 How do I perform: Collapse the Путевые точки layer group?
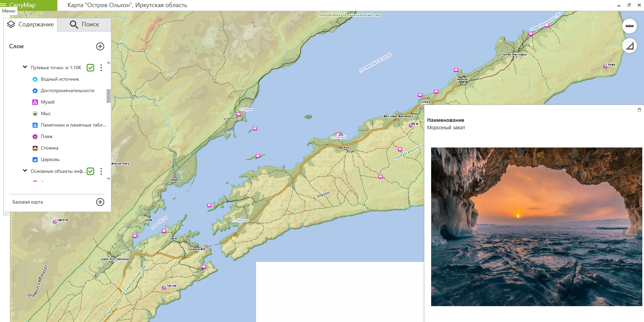coord(25,67)
